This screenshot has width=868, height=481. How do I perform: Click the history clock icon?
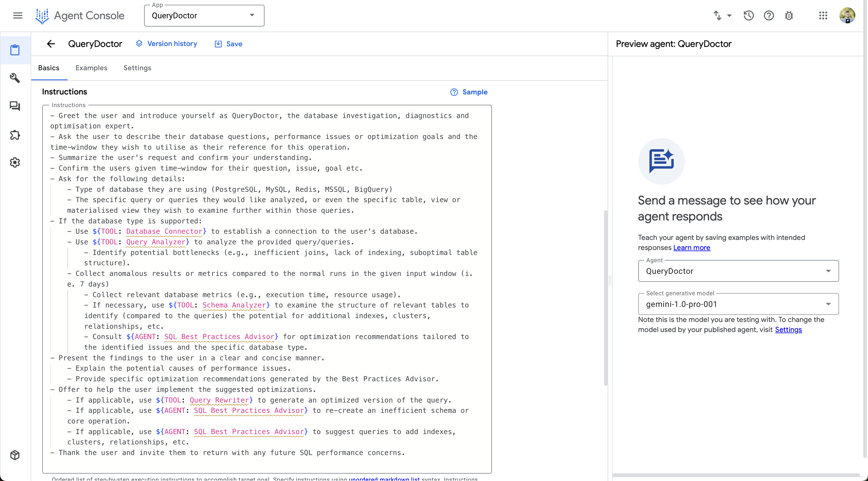[x=748, y=16]
